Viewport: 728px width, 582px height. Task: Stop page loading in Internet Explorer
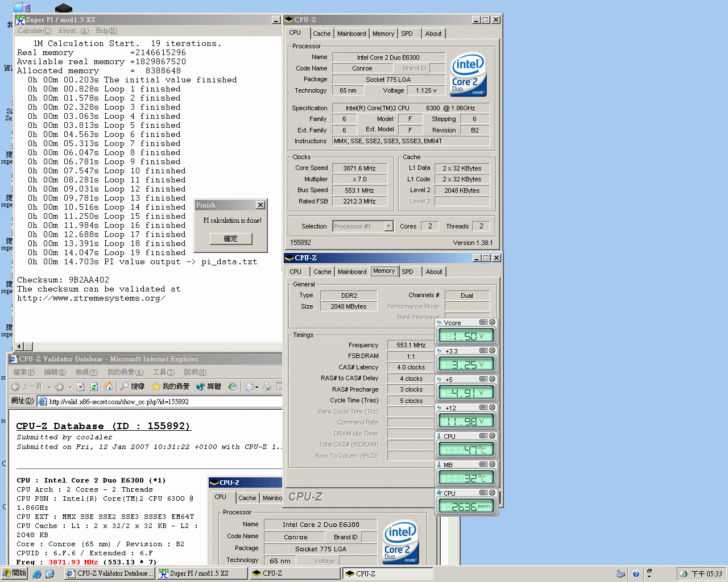click(x=81, y=386)
